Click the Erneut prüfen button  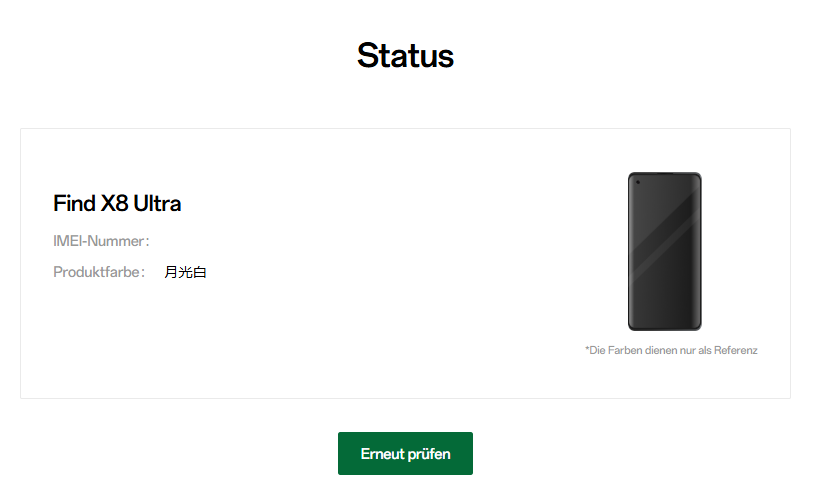[405, 454]
